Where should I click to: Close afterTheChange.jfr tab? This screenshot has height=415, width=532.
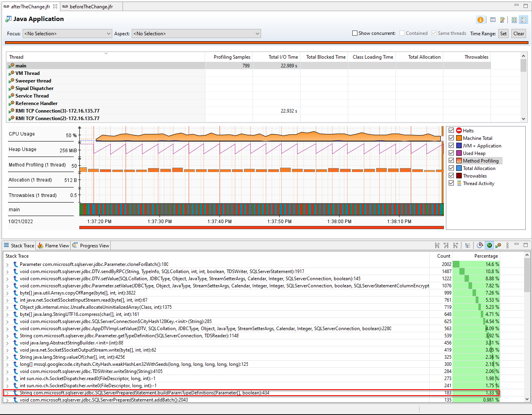[x=55, y=6]
